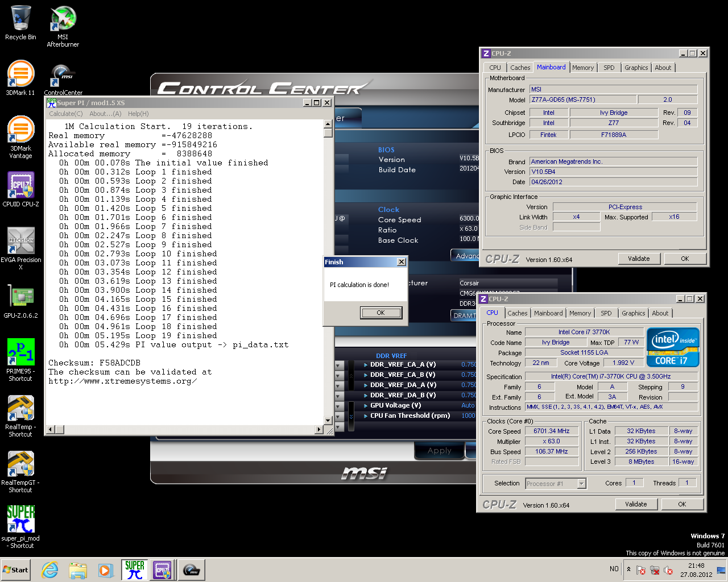Click the Super PI vertical scrollbar down arrow
The width and height of the screenshot is (728, 582).
328,421
